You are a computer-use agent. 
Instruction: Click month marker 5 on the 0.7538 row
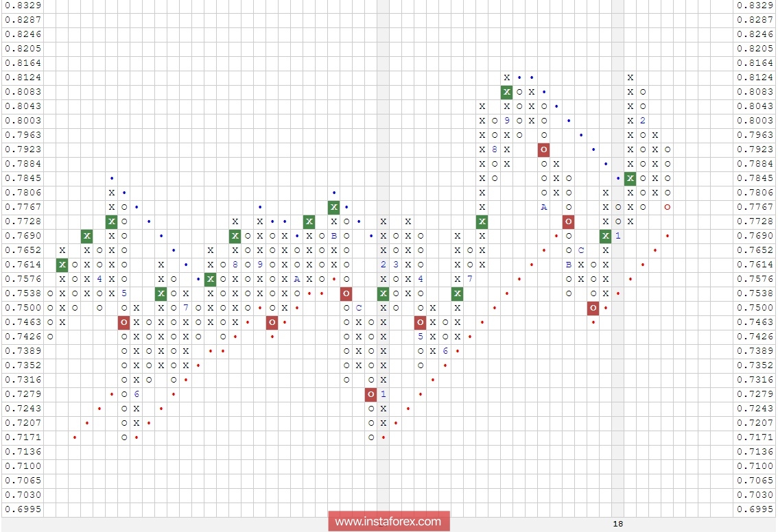coord(124,293)
